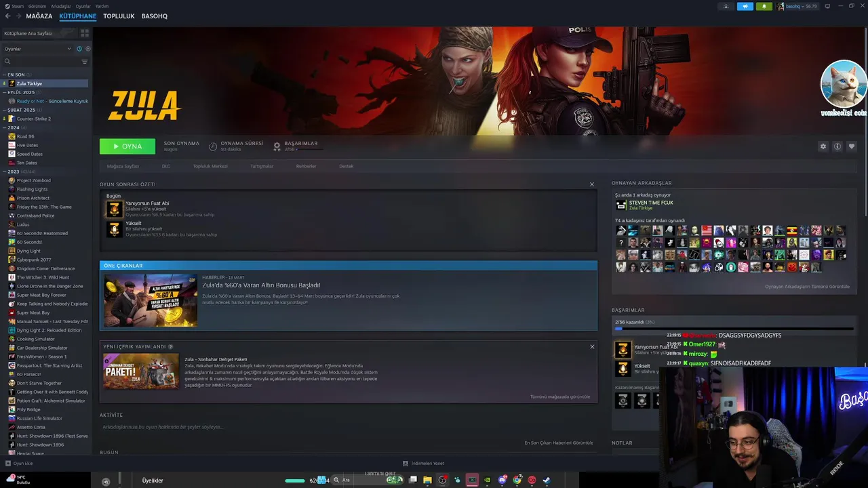Open the Sonbahar Dehşet Paketi thumbnail
Viewport: 868px width, 488px height.
coord(141,371)
